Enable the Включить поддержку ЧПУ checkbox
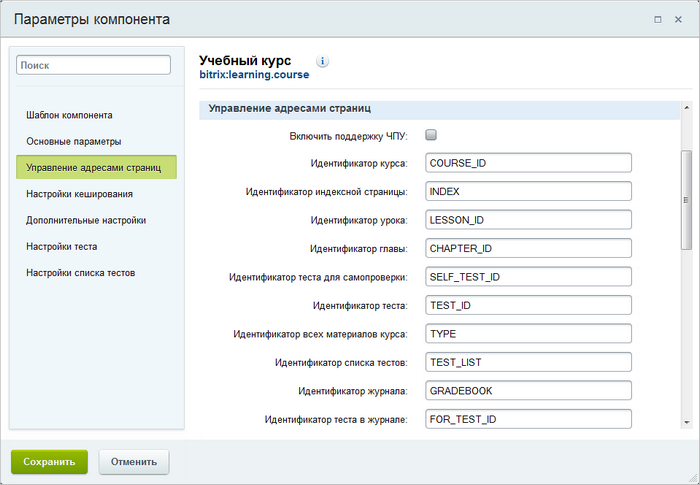Screen dimensions: 700x485 [431, 135]
